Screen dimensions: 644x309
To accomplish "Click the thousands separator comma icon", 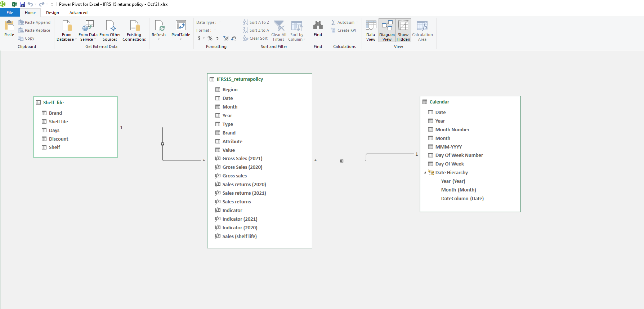I will (x=217, y=38).
